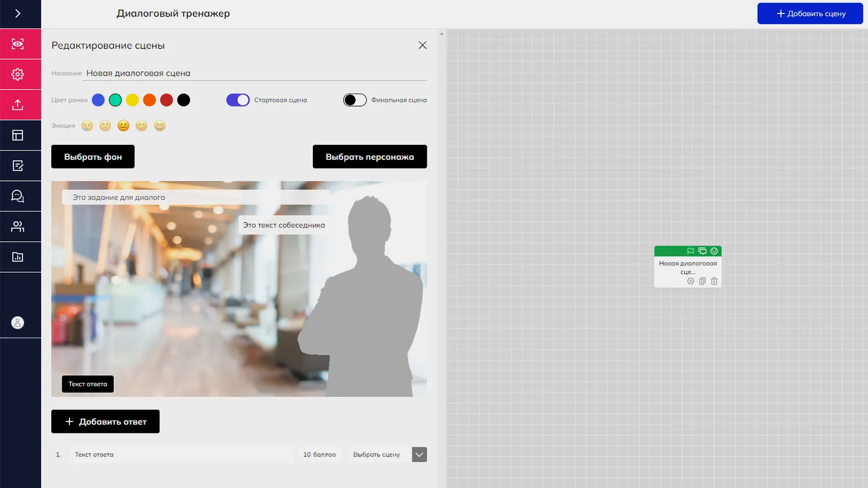This screenshot has height=488, width=868.
Task: Select the neutral emotion face
Action: [123, 126]
